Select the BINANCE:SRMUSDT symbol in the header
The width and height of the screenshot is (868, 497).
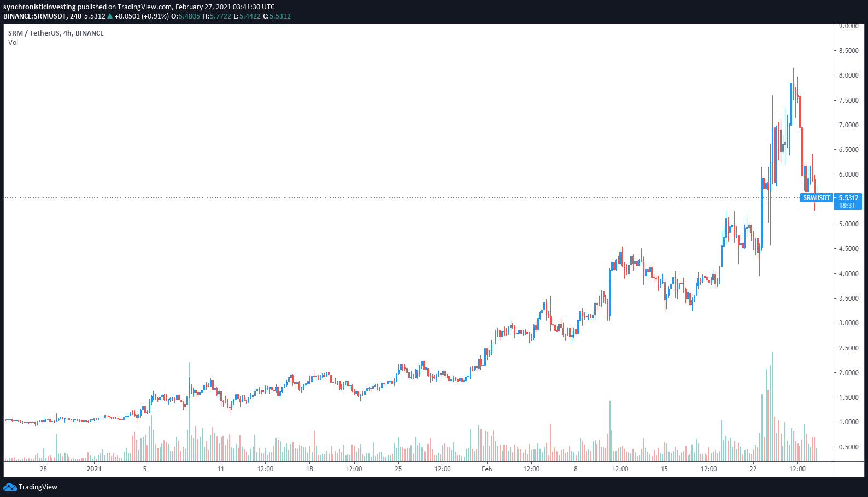(34, 16)
